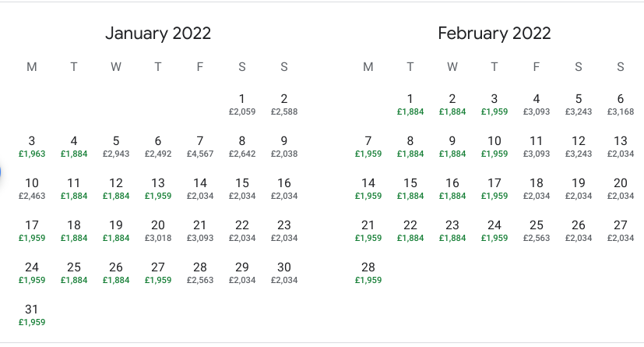The width and height of the screenshot is (644, 347).
Task: Pick January 2 priced £2,588
Action: tap(284, 104)
